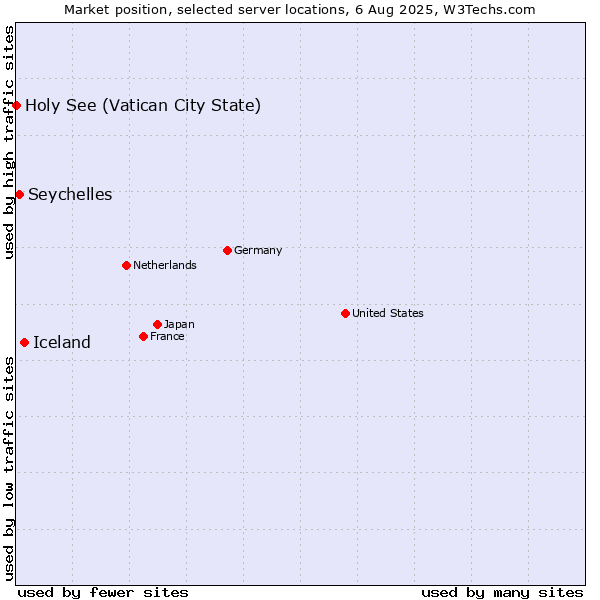Click the Japan red data point
Image resolution: width=600 pixels, height=600 pixels.
pos(157,324)
